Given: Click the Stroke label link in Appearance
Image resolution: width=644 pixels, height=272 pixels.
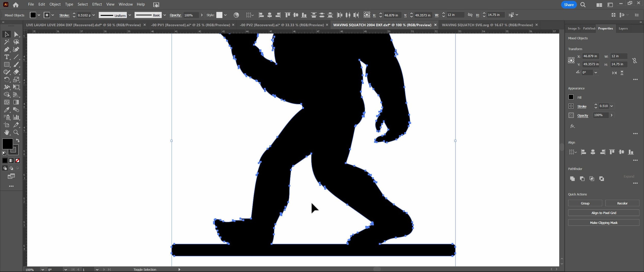Looking at the screenshot, I should pyautogui.click(x=582, y=106).
